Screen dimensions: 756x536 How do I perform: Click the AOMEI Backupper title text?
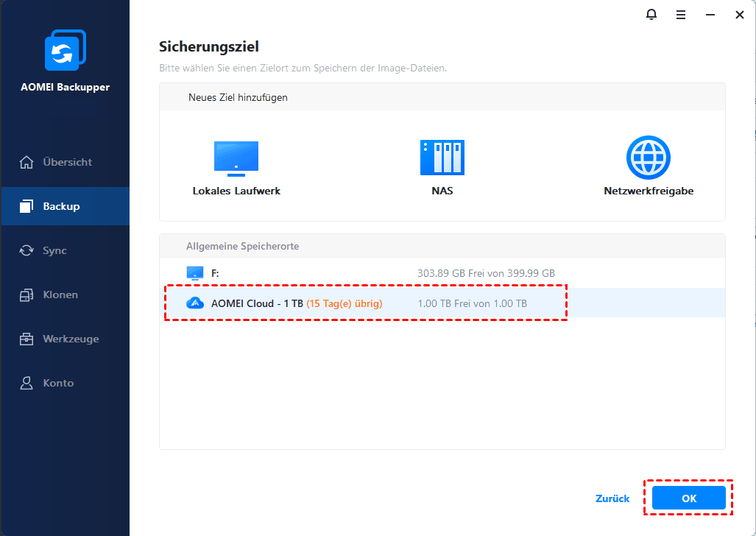pos(65,88)
